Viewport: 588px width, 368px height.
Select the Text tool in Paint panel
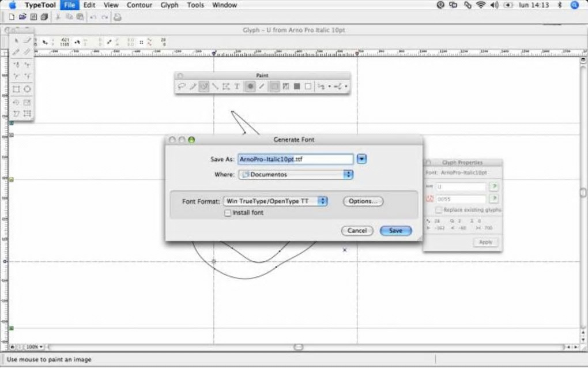pos(237,87)
